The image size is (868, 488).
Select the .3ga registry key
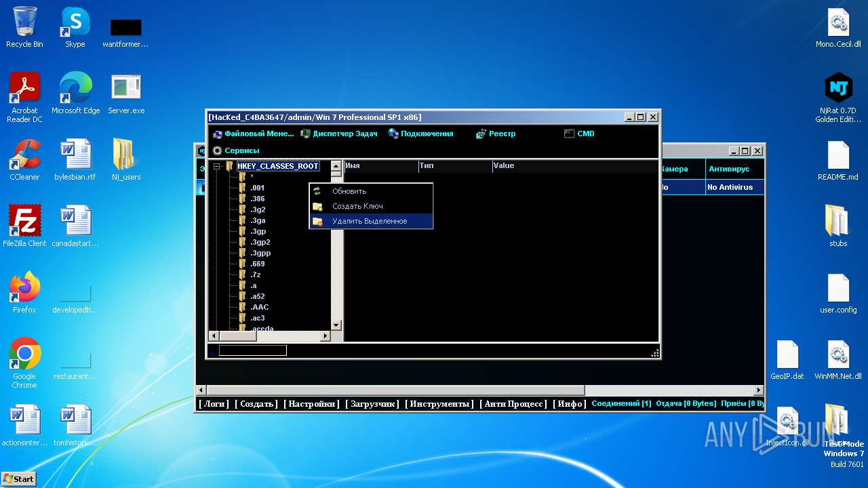click(x=257, y=220)
